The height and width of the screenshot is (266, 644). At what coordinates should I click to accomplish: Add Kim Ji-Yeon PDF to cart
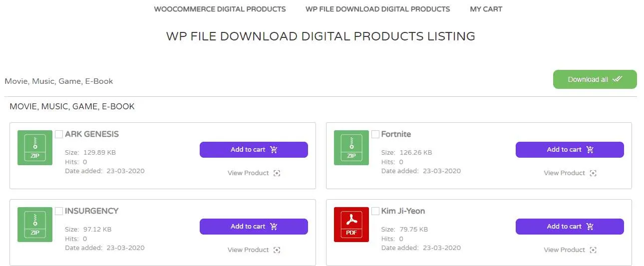[x=570, y=227]
